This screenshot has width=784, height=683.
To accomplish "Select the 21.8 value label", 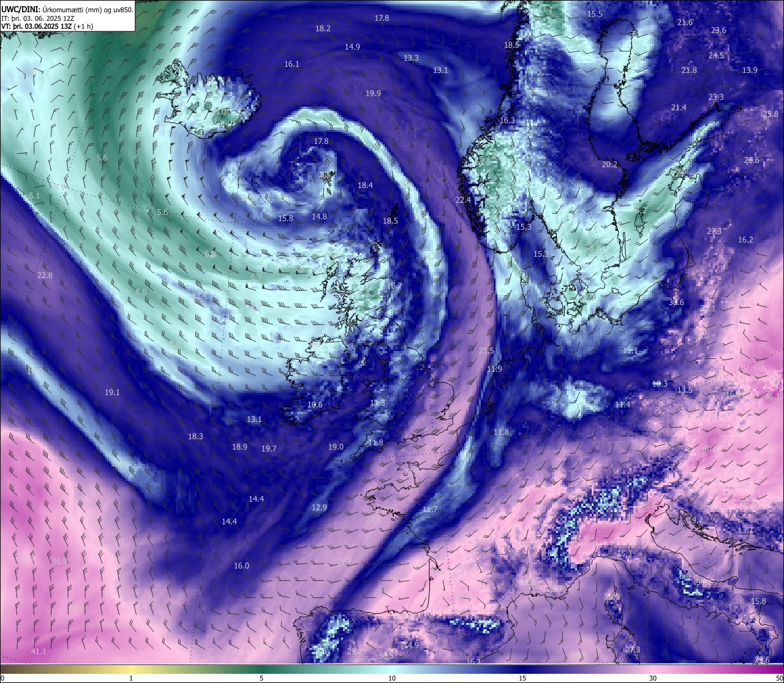I will [x=689, y=70].
